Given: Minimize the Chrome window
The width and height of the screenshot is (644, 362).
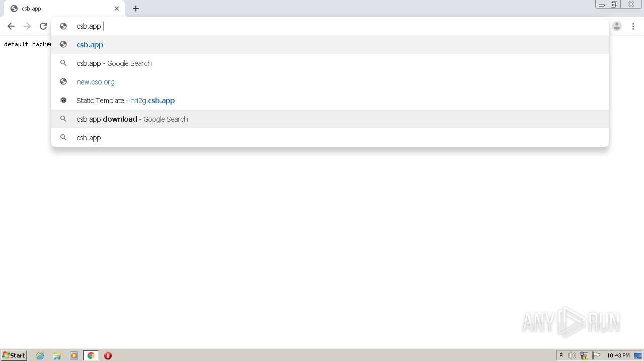Looking at the screenshot, I should [x=602, y=5].
